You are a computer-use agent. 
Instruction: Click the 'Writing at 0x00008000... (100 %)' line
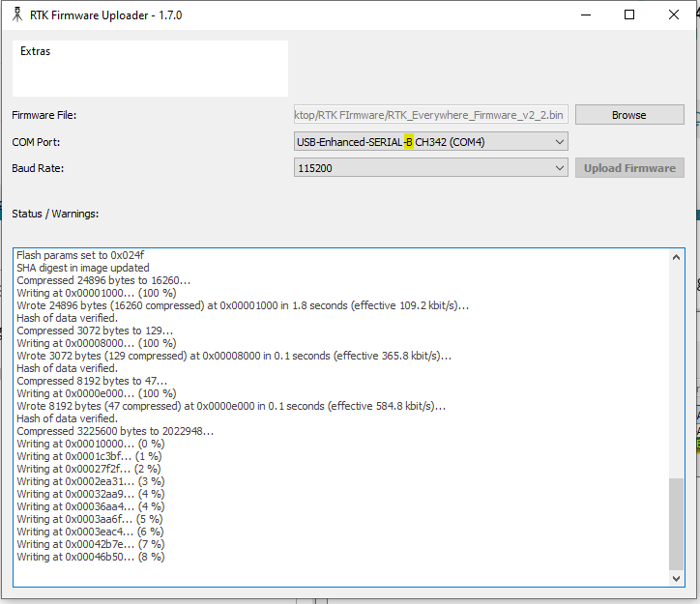coord(97,343)
